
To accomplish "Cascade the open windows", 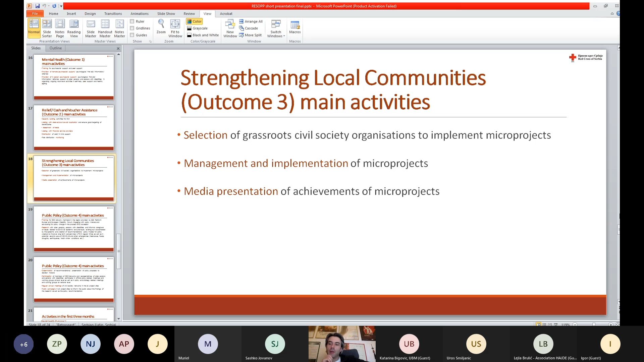I will 249,28.
